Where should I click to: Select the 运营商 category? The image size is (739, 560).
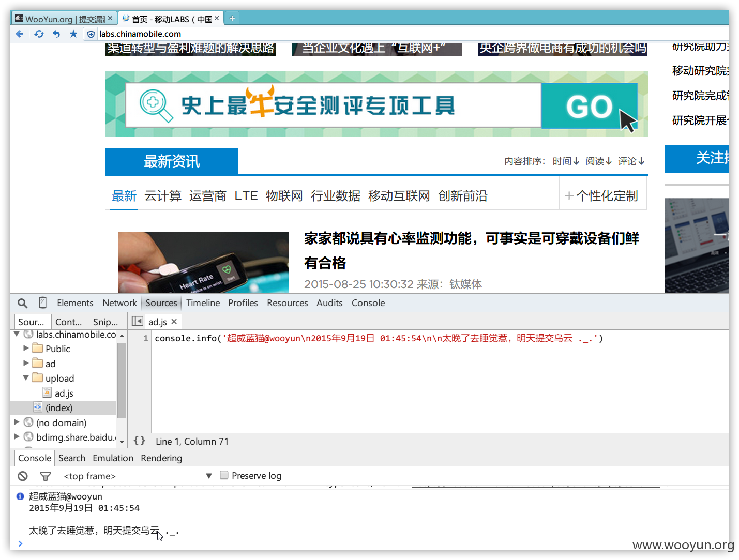(x=208, y=196)
